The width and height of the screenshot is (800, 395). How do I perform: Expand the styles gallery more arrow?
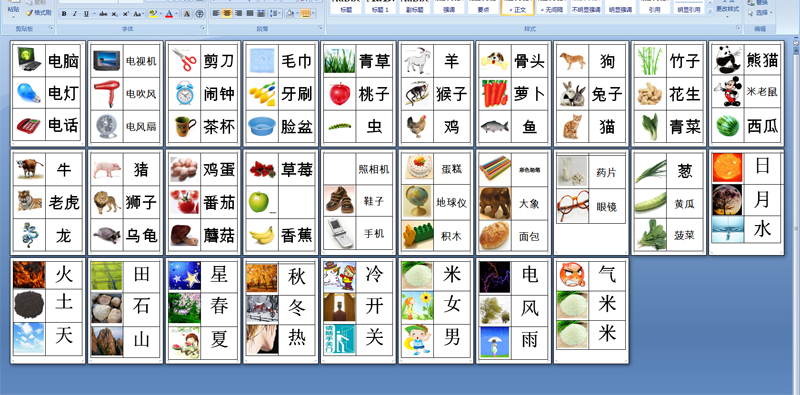point(710,11)
